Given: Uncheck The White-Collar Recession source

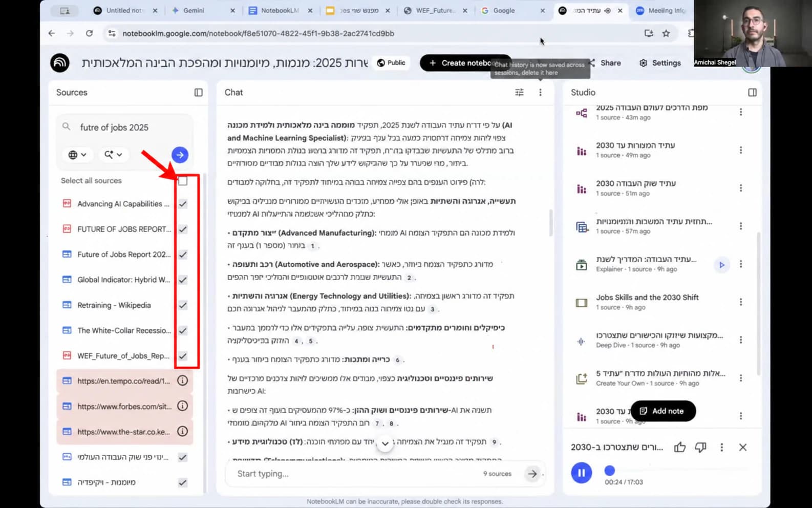Looking at the screenshot, I should point(183,330).
